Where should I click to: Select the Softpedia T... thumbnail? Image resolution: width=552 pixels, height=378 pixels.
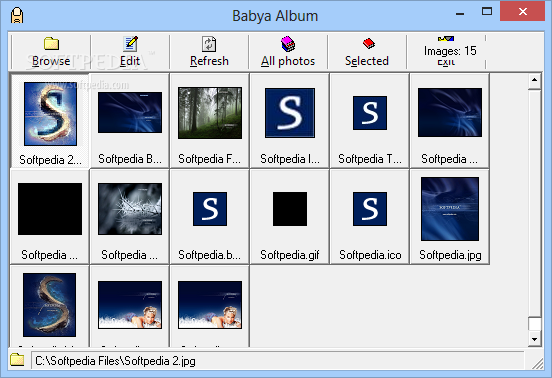[370, 113]
